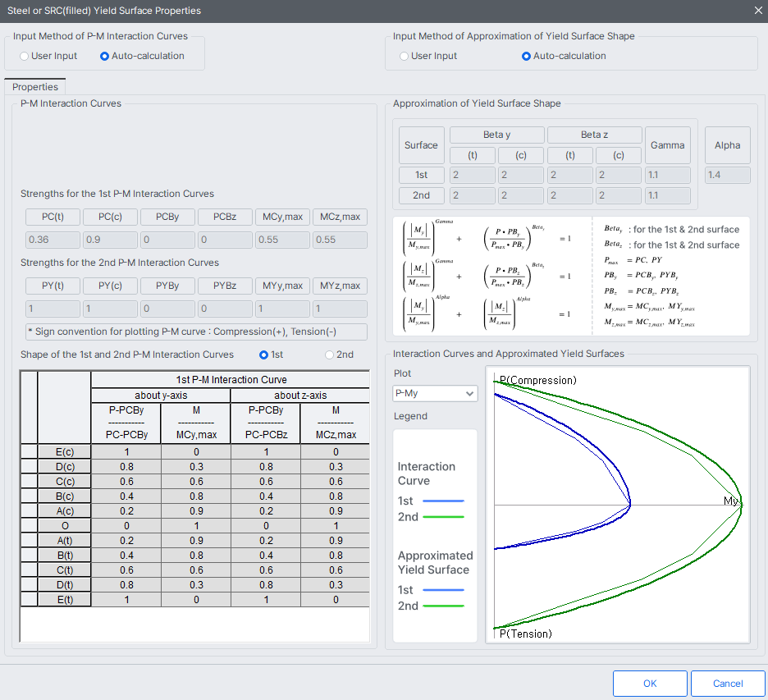Select the E(t) row header

click(65, 599)
